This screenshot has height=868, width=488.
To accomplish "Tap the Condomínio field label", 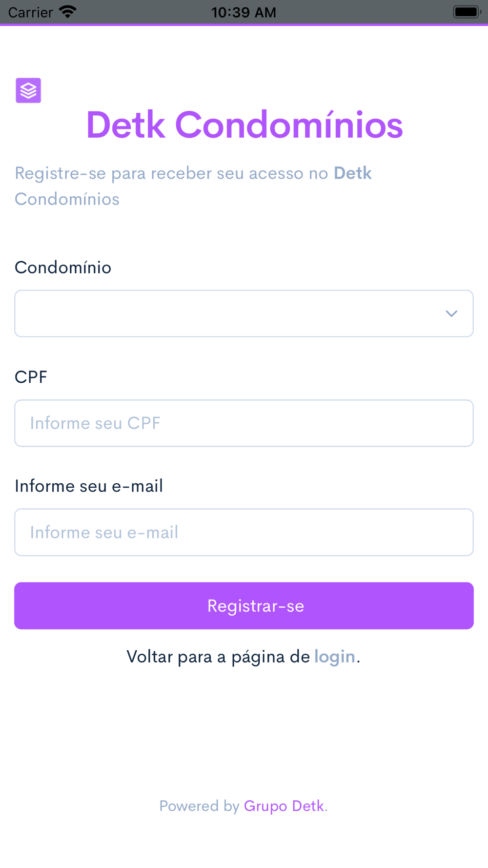I will coord(63,268).
